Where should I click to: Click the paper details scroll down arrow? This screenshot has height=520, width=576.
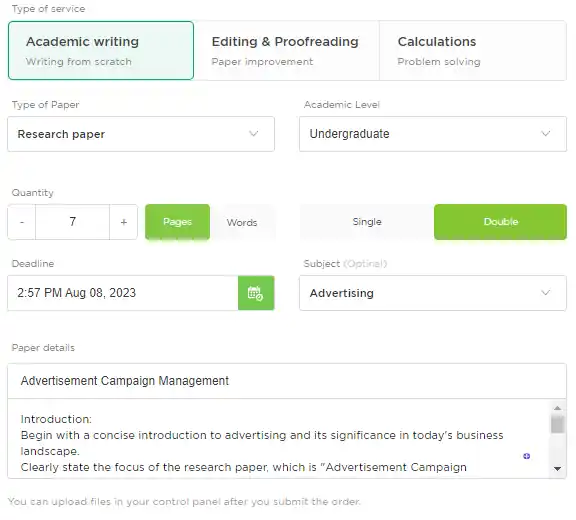pyautogui.click(x=557, y=469)
